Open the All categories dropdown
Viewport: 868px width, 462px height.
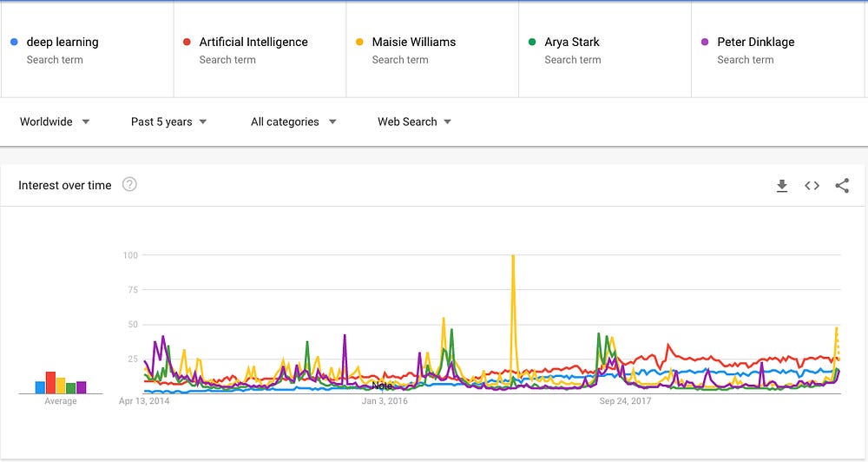(293, 122)
